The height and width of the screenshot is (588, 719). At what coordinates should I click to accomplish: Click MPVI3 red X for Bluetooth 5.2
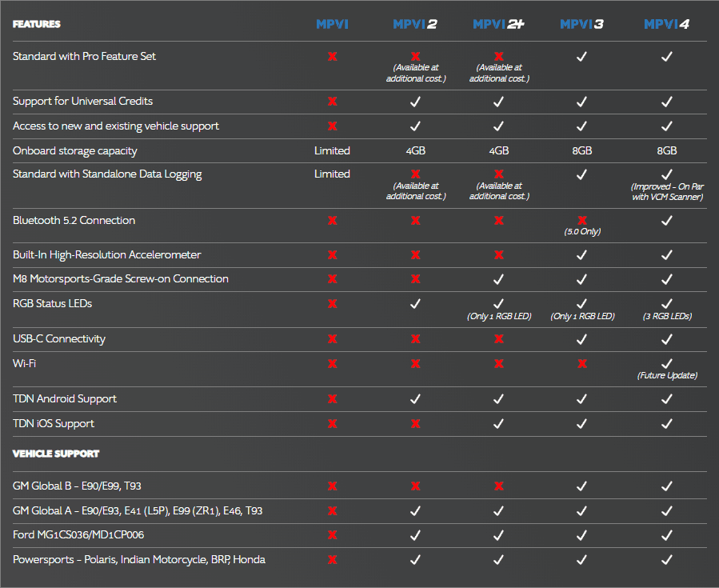point(581,220)
